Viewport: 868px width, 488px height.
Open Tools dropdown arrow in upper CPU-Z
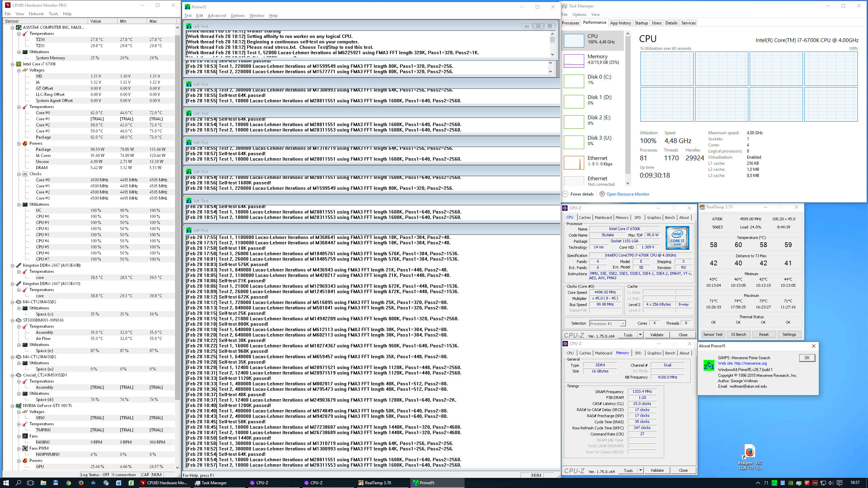point(640,335)
